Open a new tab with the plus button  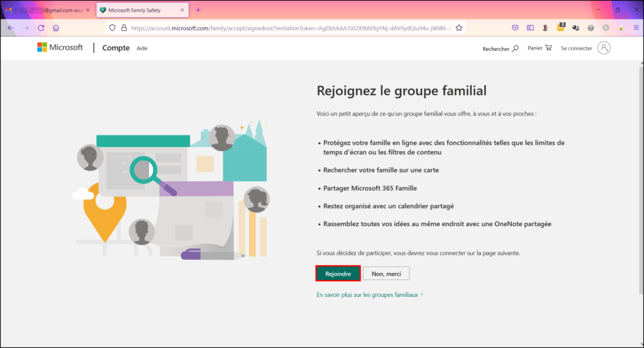click(x=198, y=10)
